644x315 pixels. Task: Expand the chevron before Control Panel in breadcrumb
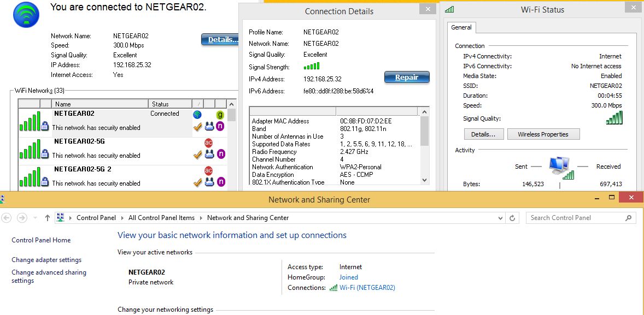coord(71,218)
